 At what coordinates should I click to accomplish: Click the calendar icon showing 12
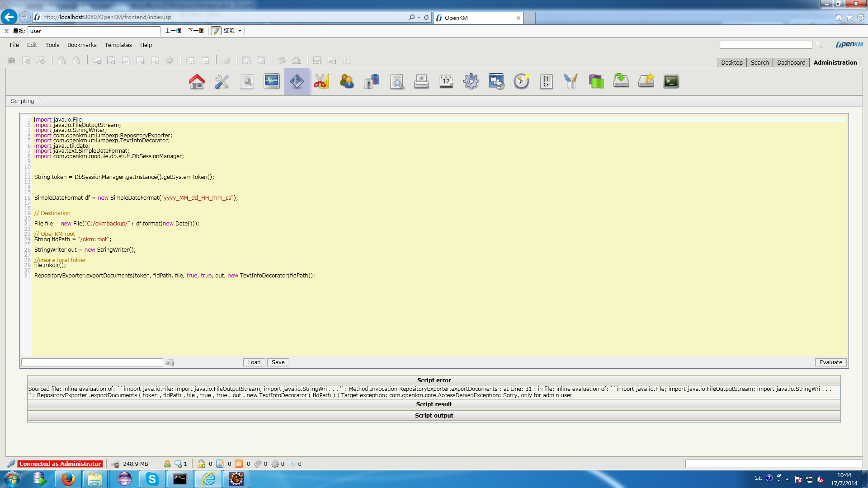tap(446, 81)
